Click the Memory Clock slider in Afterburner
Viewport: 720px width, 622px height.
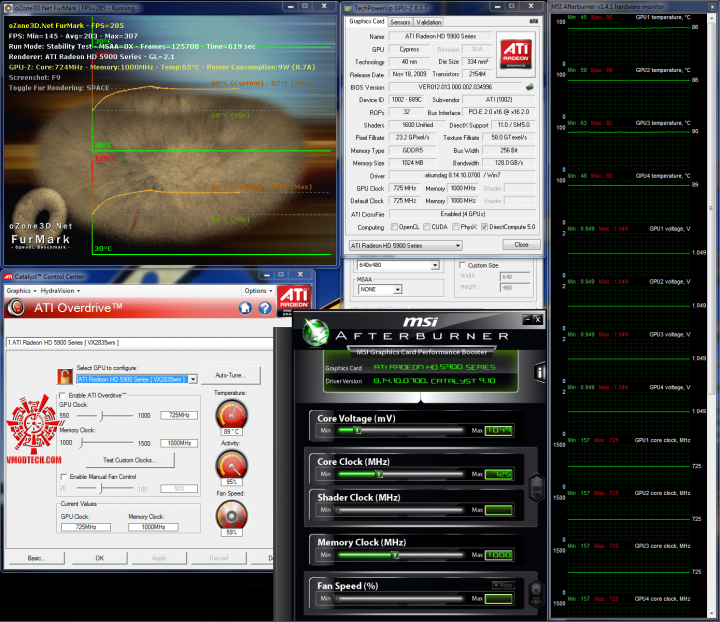(399, 555)
